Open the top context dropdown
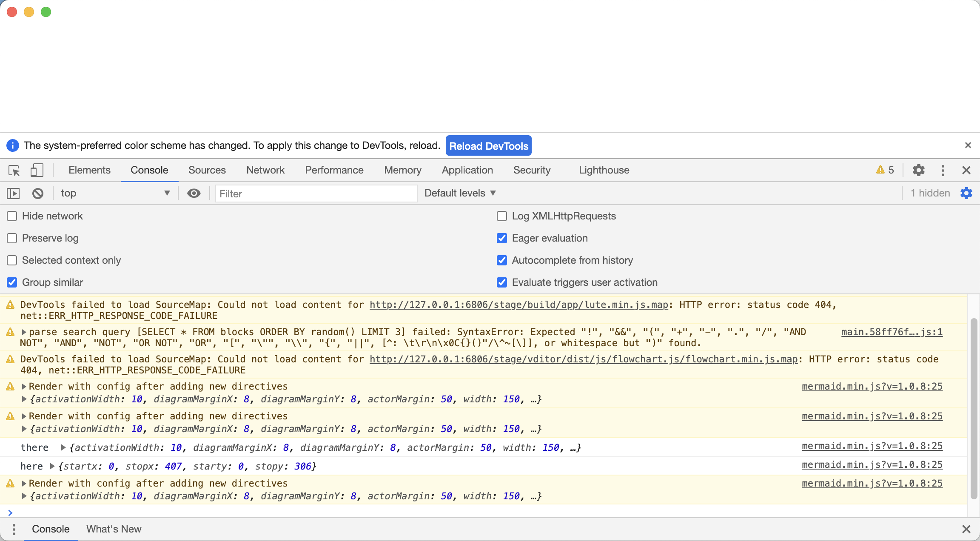The height and width of the screenshot is (541, 980). (115, 194)
